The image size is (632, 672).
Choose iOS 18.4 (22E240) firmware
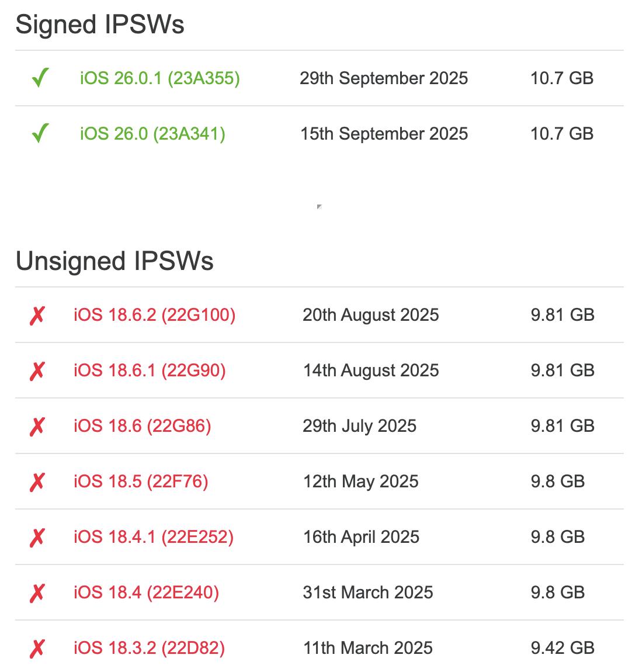(146, 593)
